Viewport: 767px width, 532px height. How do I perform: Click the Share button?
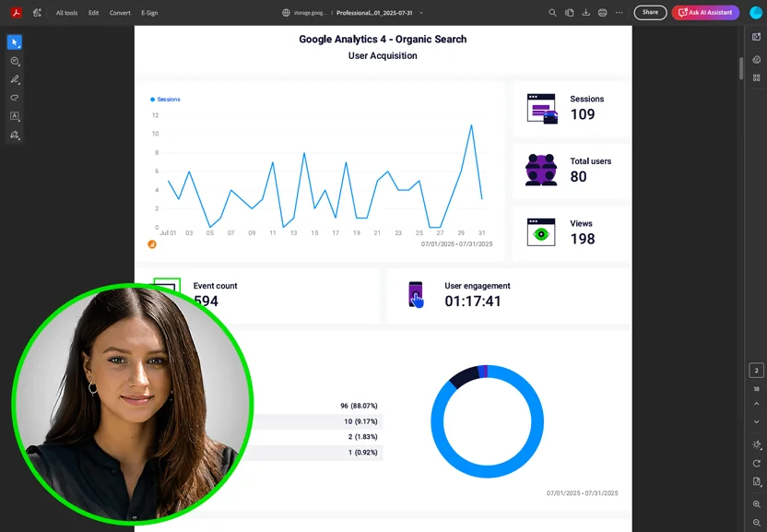650,13
